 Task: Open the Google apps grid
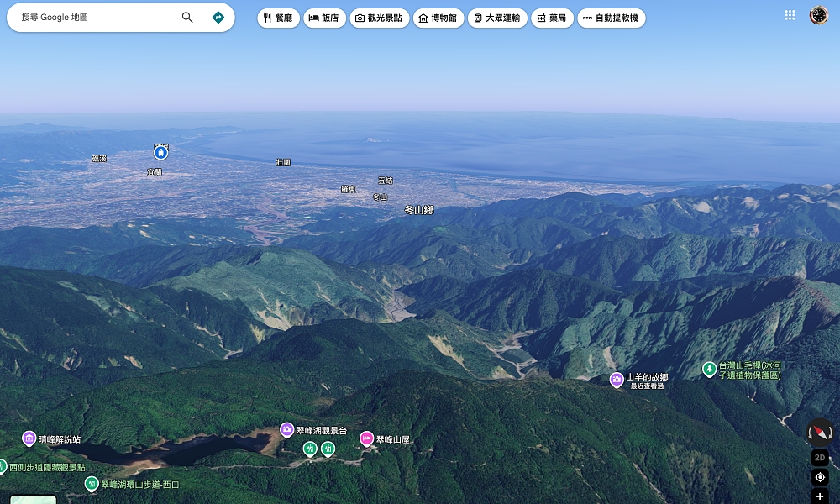(790, 15)
